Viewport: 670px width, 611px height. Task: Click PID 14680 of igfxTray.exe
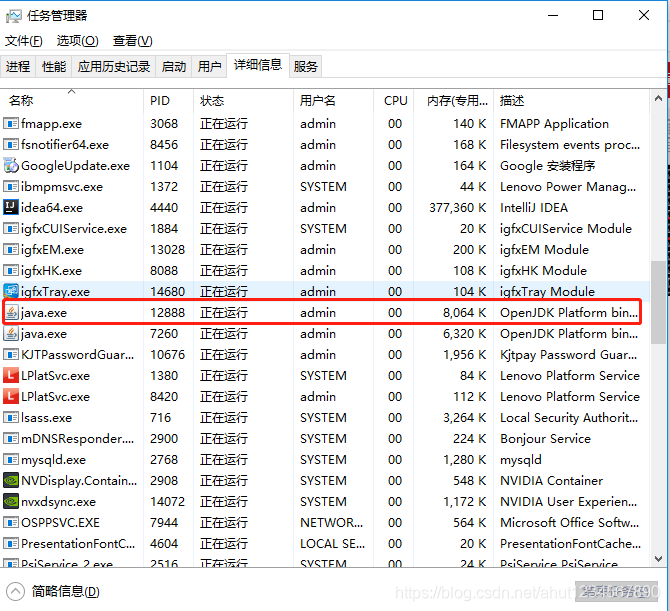(x=167, y=291)
